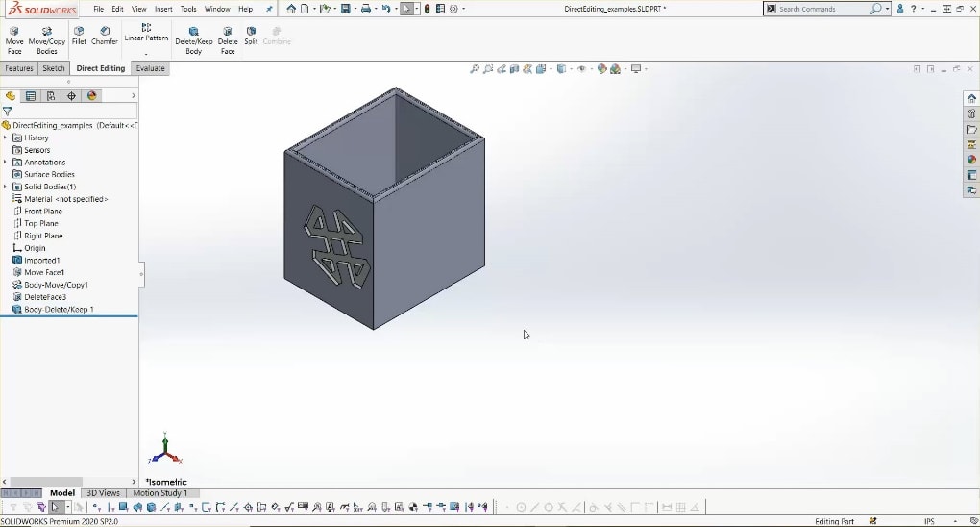Click the Rebuild traffic-light icon
This screenshot has width=980, height=527.
427,9
